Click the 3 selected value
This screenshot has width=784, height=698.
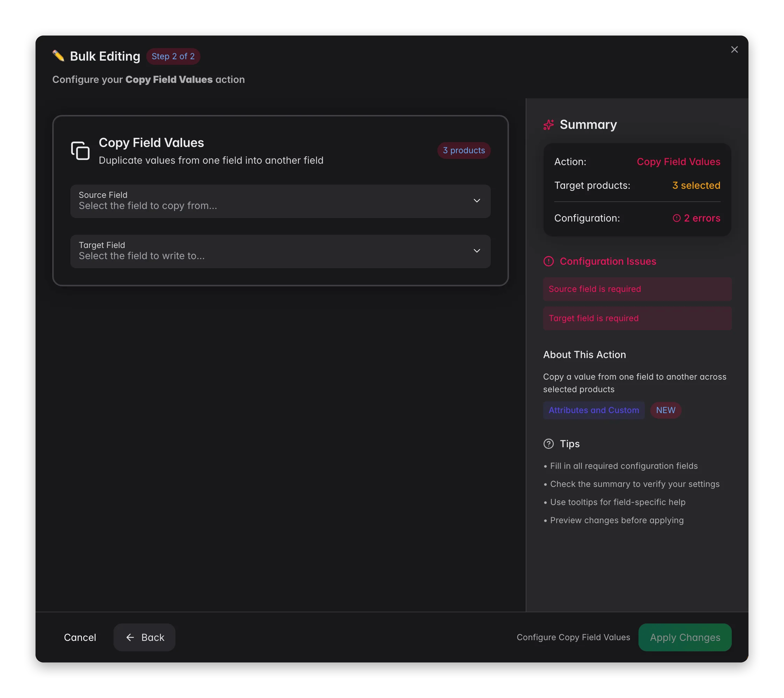point(696,185)
